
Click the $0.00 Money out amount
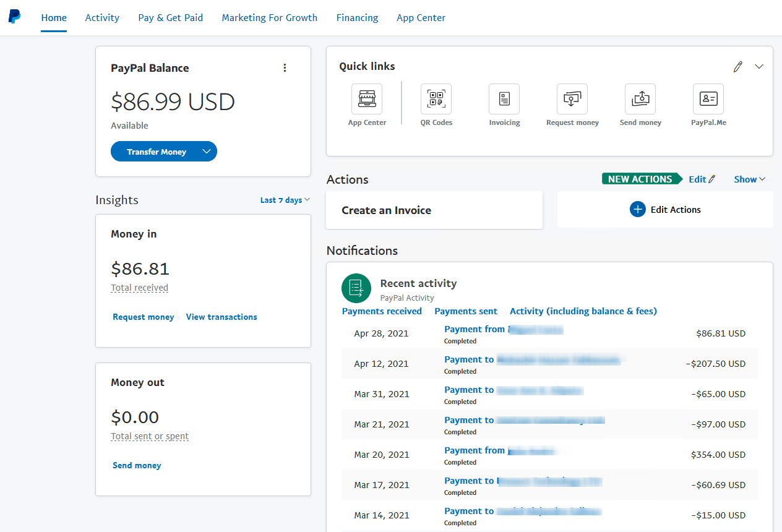click(135, 417)
